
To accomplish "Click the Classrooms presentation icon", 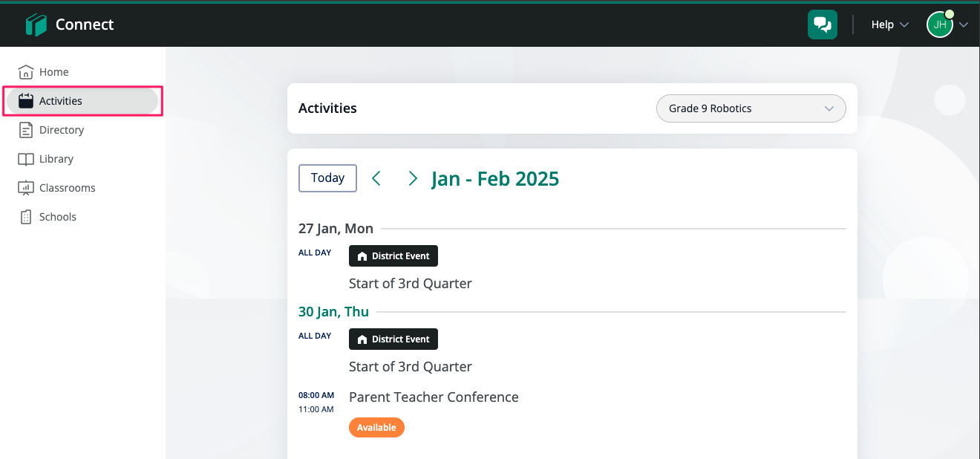I will coord(26,188).
